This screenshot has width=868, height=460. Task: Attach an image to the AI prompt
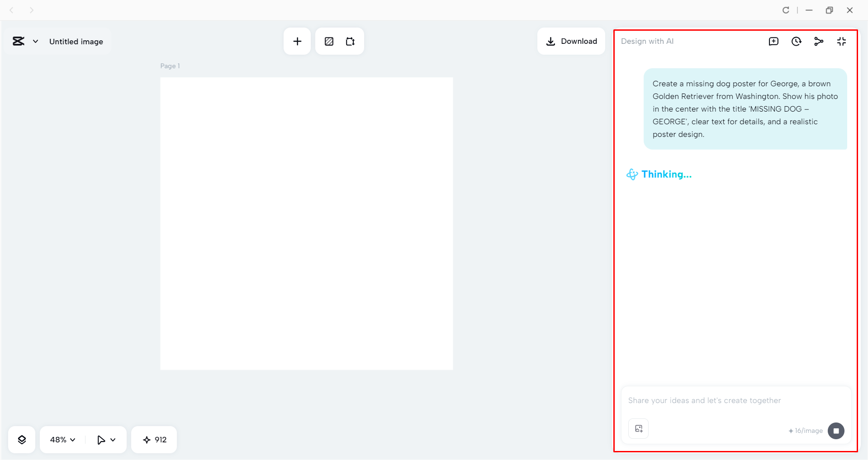[638, 428]
